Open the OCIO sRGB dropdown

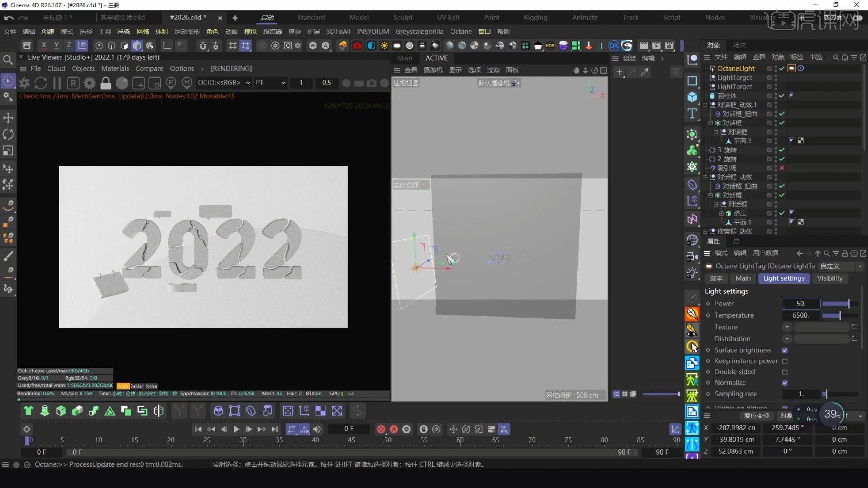[x=224, y=83]
